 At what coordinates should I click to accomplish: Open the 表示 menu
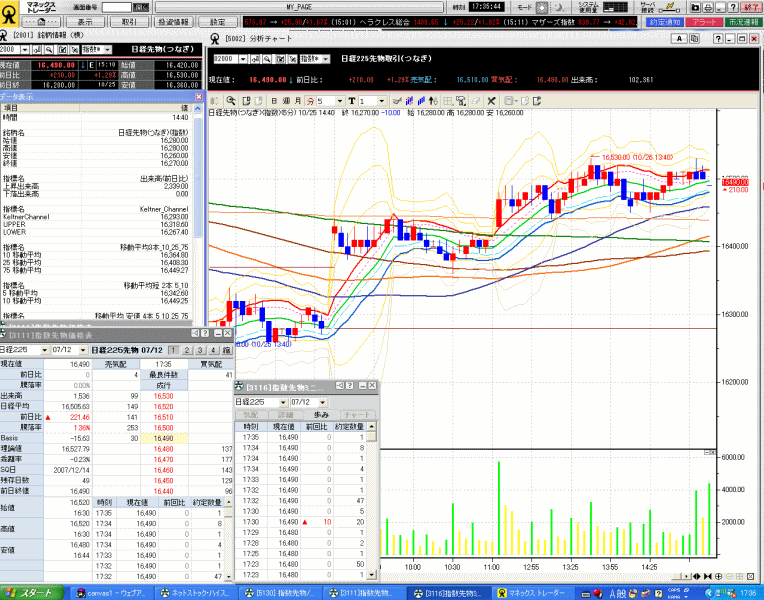85,22
